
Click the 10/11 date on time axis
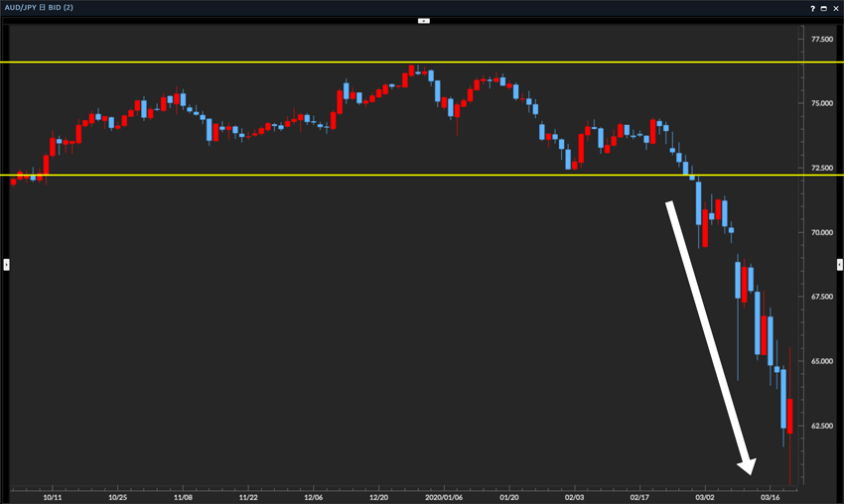pyautogui.click(x=52, y=495)
